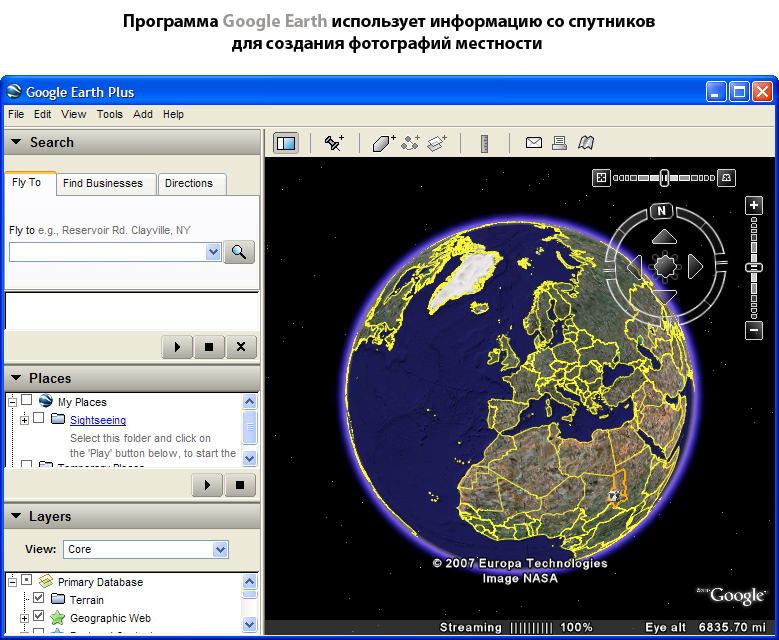Print the current view
The image size is (779, 640).
(559, 143)
